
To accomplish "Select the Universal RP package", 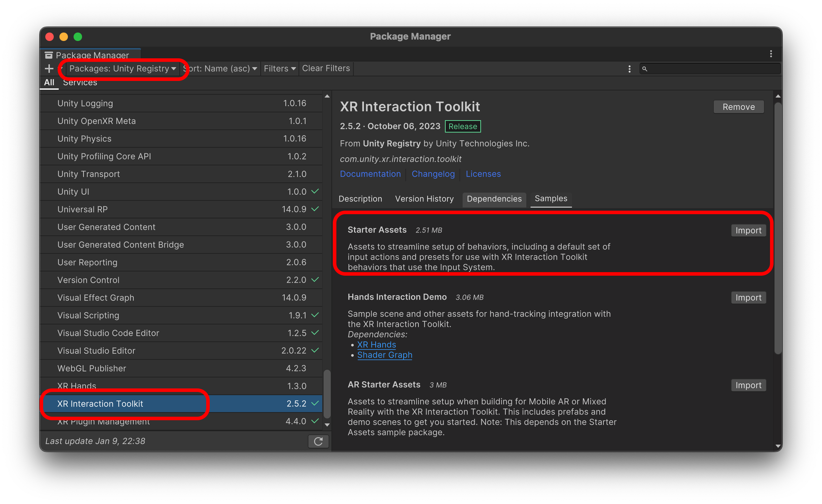I will [181, 209].
